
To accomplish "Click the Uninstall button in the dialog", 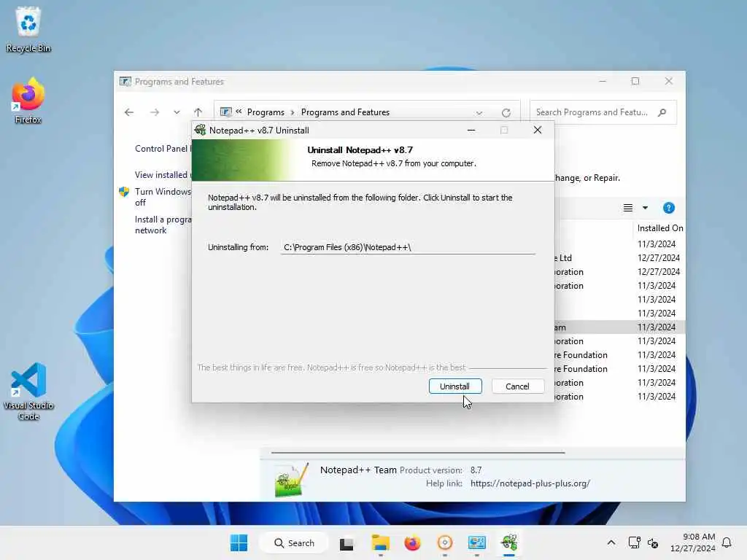I will point(455,386).
